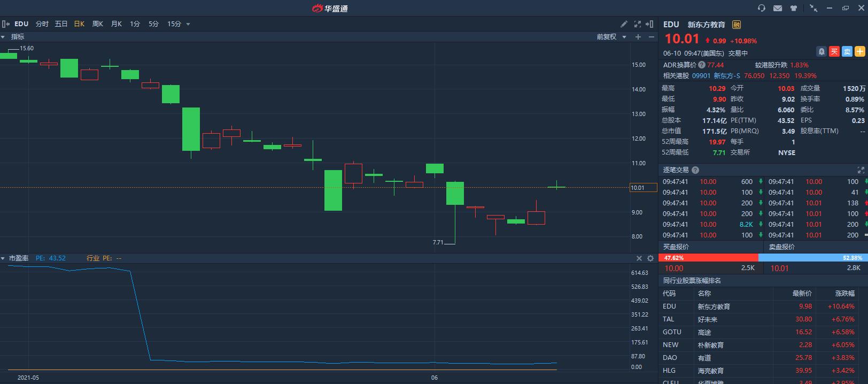
Task: Click ADR换算价 help question mark
Action: click(x=702, y=65)
